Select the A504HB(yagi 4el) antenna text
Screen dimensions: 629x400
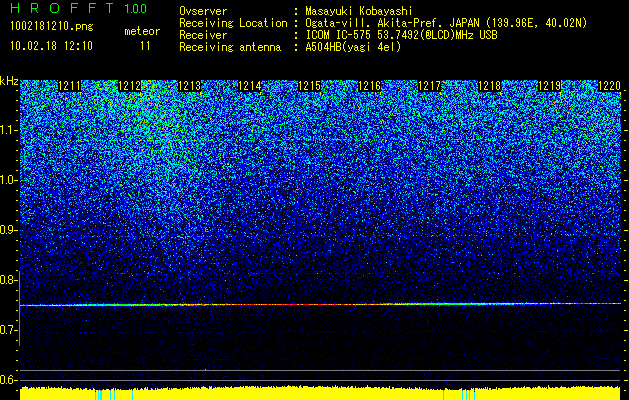[353, 47]
